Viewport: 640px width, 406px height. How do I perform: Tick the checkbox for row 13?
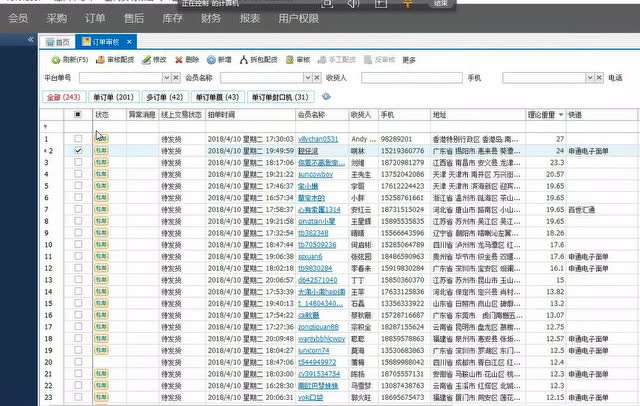tap(78, 280)
